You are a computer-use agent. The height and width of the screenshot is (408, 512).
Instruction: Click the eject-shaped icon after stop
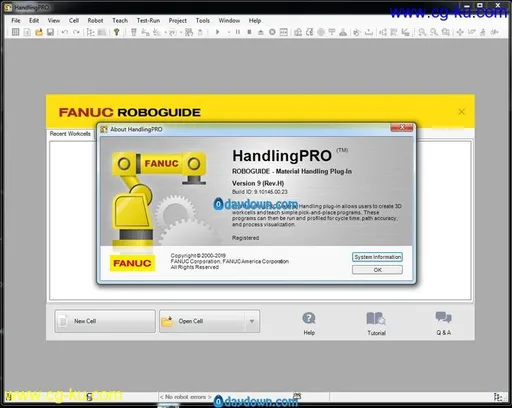(x=261, y=32)
